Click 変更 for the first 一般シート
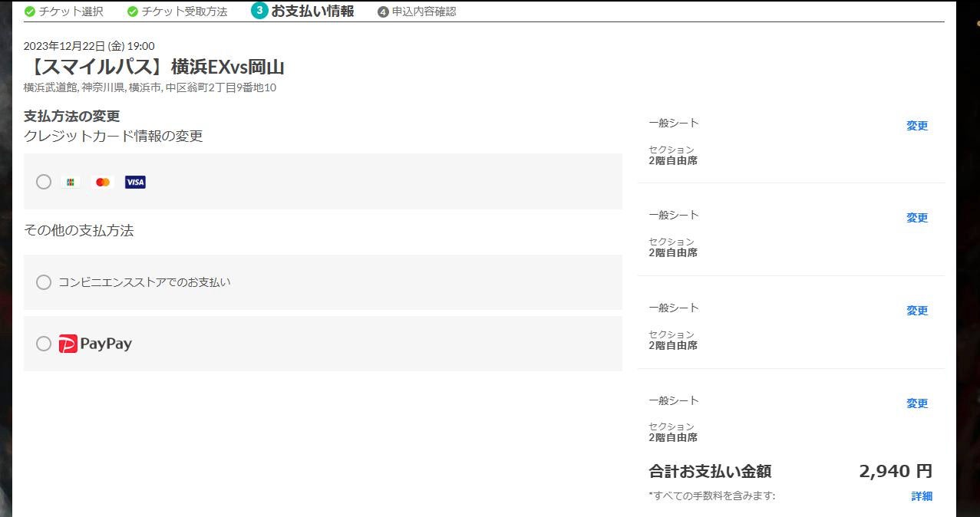This screenshot has height=517, width=980. [x=917, y=126]
